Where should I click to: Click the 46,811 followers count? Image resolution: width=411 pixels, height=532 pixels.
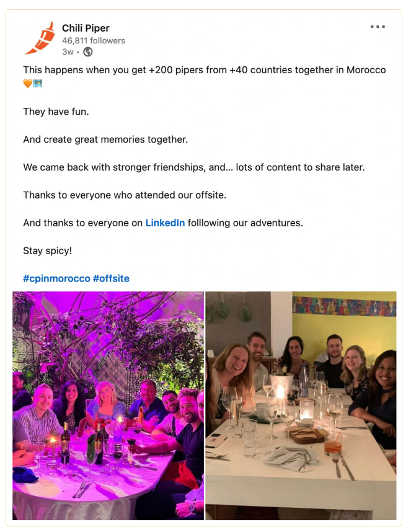[94, 41]
